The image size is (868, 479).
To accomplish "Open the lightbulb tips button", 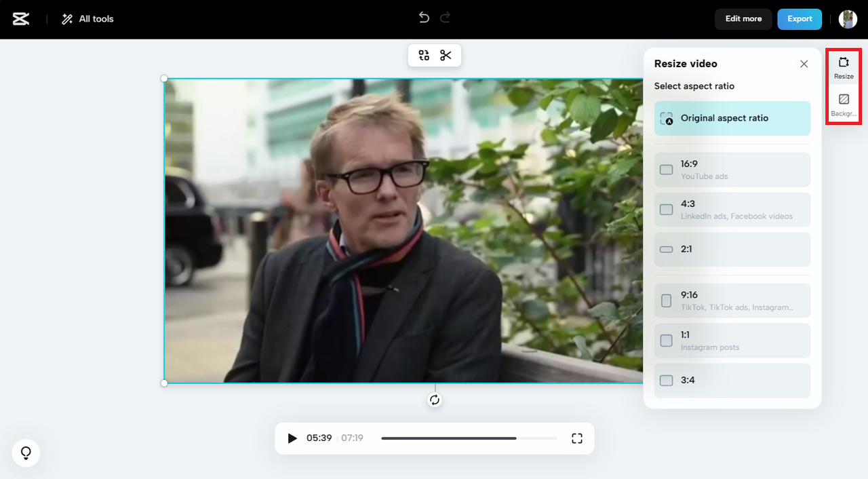I will coord(26,453).
